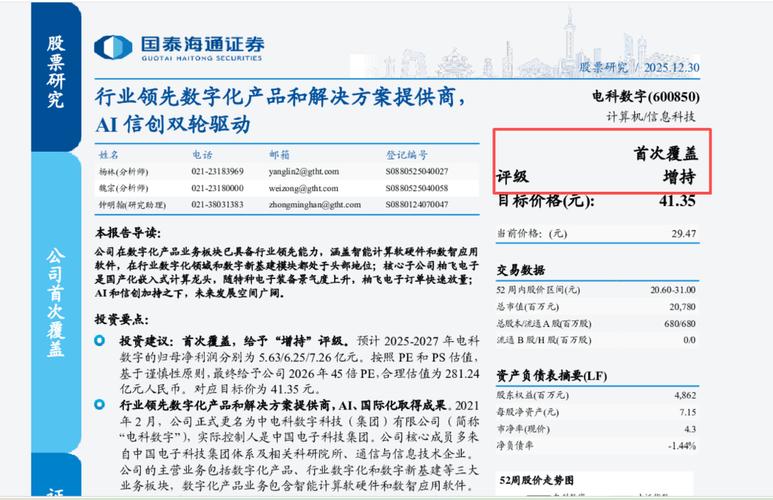Click the 国泰海通证券 company name text
This screenshot has height=500, width=773.
point(202,44)
